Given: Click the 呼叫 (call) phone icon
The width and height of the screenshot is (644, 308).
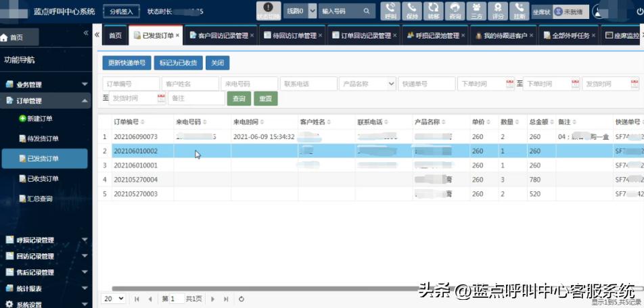Looking at the screenshot, I should 390,10.
